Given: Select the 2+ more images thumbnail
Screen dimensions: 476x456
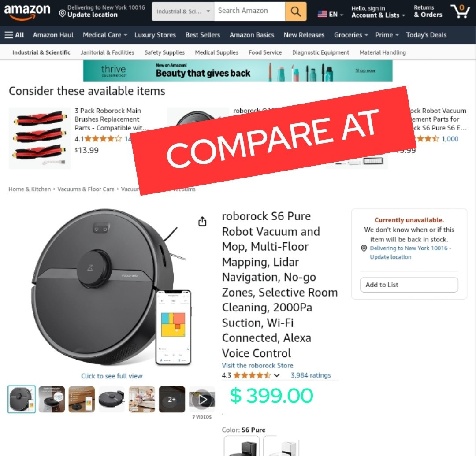Looking at the screenshot, I should pos(172,399).
